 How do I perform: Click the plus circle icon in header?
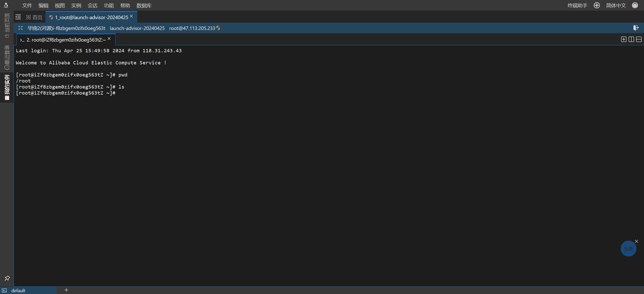pos(597,5)
